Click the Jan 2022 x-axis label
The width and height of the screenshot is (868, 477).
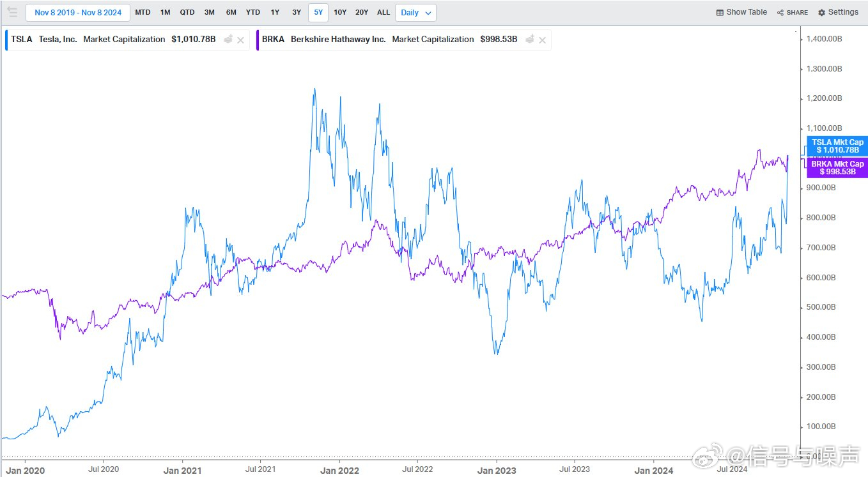[x=339, y=471]
